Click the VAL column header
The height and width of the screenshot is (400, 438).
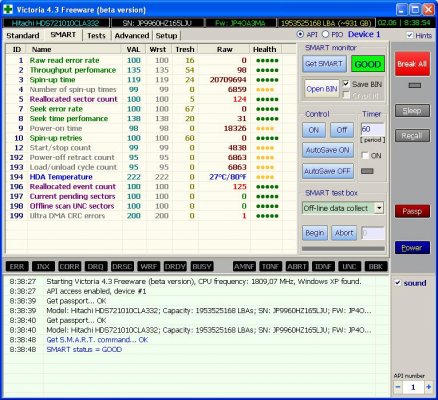(x=133, y=49)
